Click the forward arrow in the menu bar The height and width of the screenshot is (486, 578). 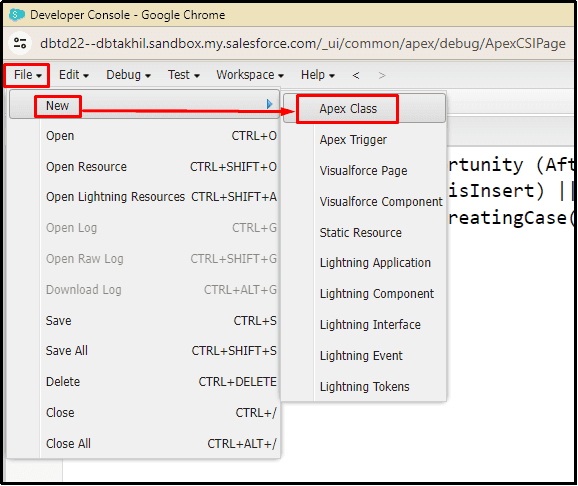pyautogui.click(x=382, y=76)
